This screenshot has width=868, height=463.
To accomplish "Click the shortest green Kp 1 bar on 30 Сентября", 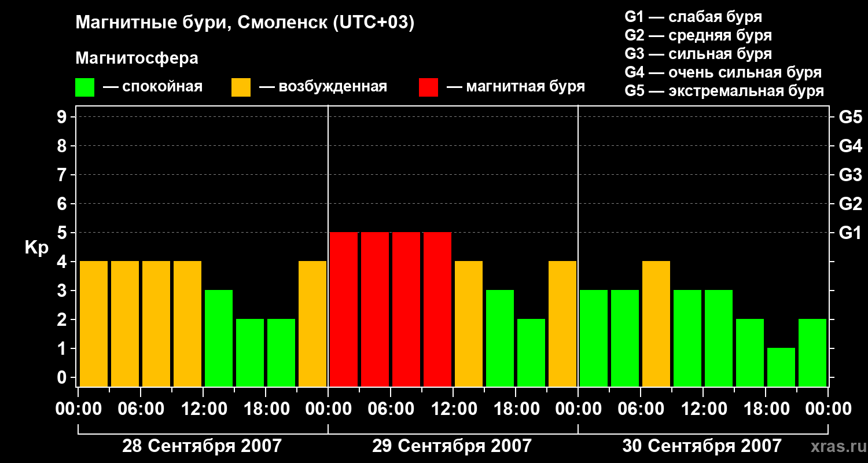I will coord(781,367).
